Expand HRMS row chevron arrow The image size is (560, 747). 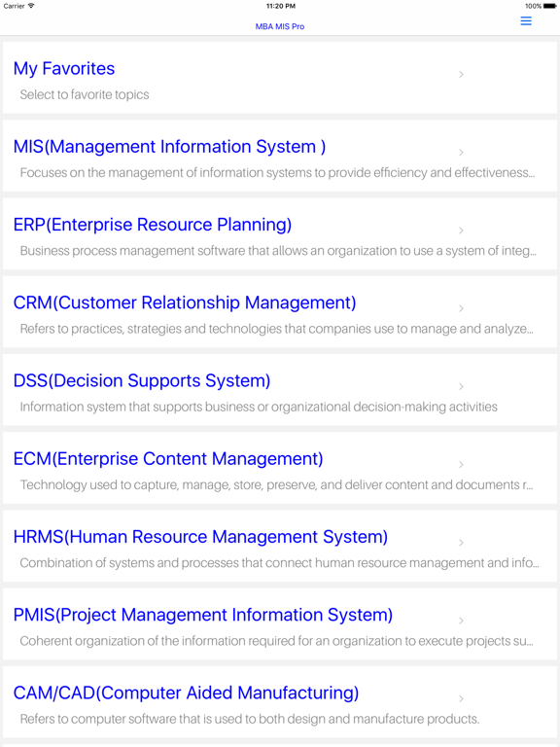tap(461, 543)
